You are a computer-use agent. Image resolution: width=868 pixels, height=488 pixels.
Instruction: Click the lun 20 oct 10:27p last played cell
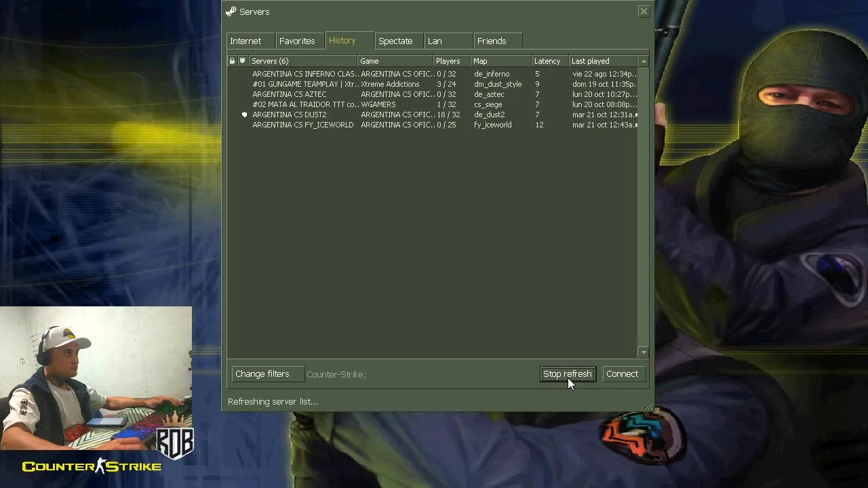point(604,94)
